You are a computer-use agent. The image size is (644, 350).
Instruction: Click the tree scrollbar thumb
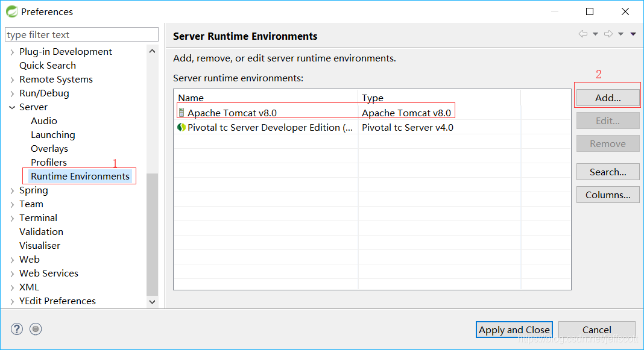pyautogui.click(x=153, y=234)
